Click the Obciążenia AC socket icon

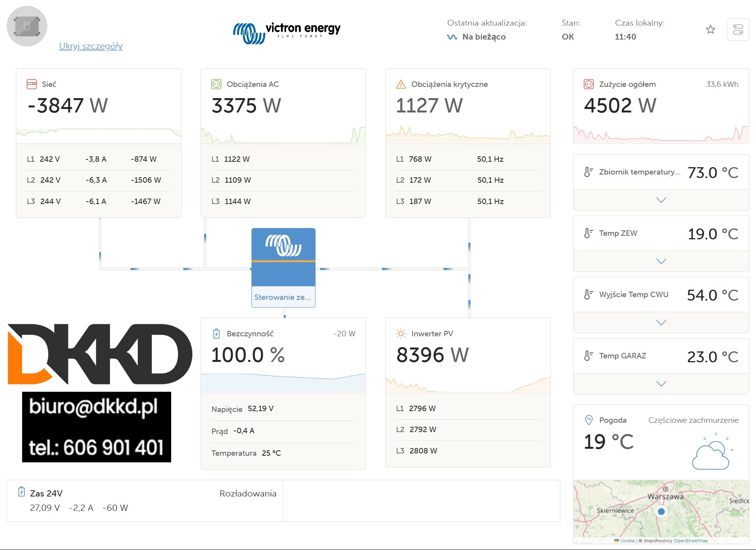(216, 84)
